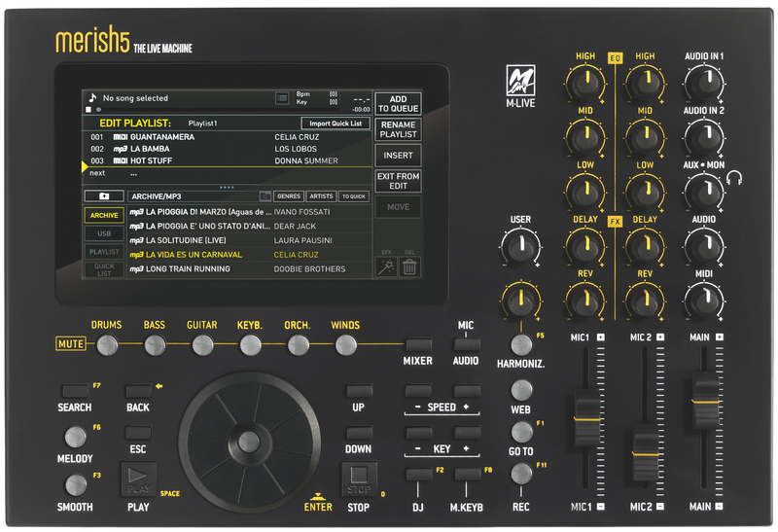Push the hardware STOP button
The height and width of the screenshot is (532, 778).
(359, 479)
